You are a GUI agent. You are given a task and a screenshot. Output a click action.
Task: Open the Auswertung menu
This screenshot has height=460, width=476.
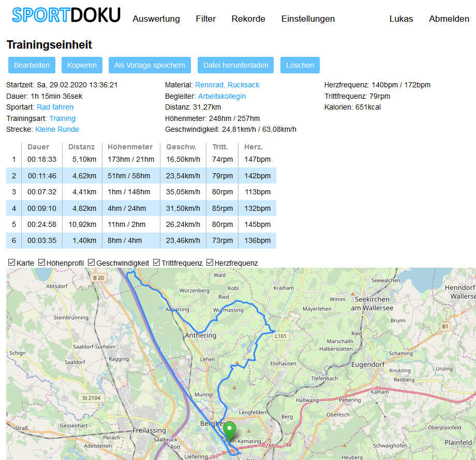click(x=156, y=19)
